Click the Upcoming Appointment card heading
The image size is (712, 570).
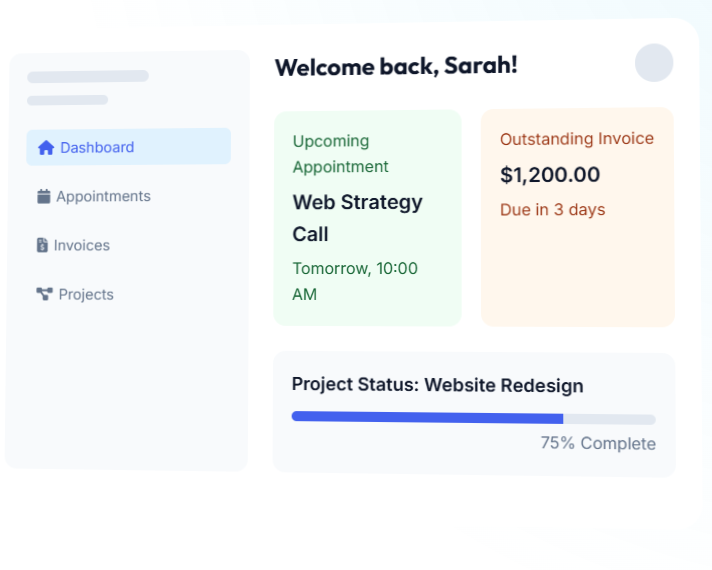click(340, 154)
